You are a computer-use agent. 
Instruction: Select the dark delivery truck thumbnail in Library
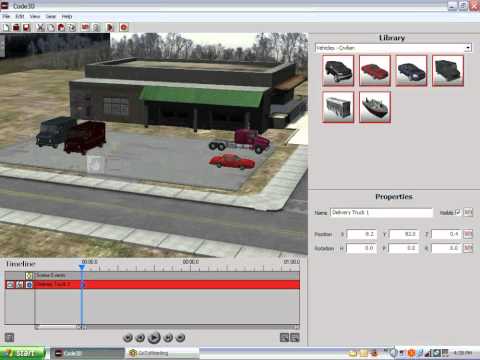[448, 71]
